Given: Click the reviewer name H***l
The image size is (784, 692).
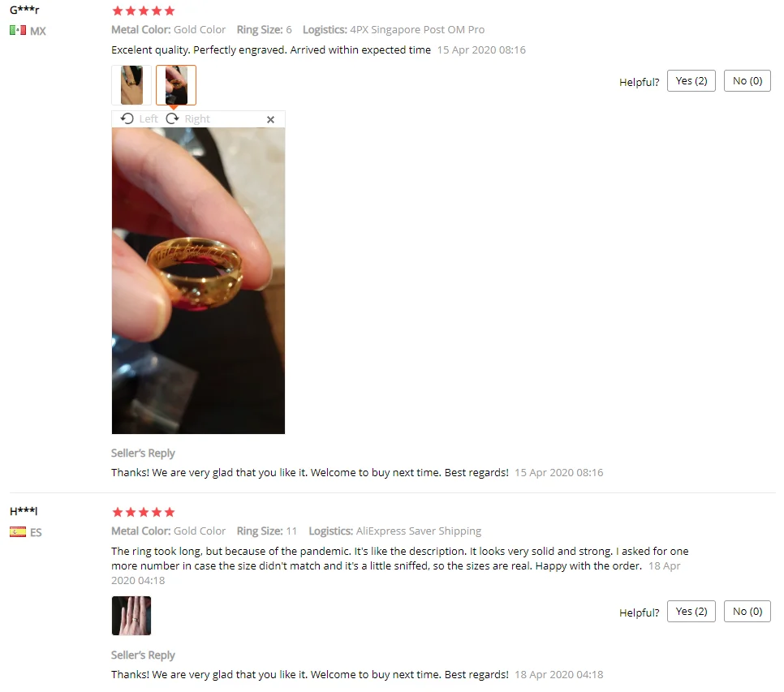Looking at the screenshot, I should click(x=24, y=510).
